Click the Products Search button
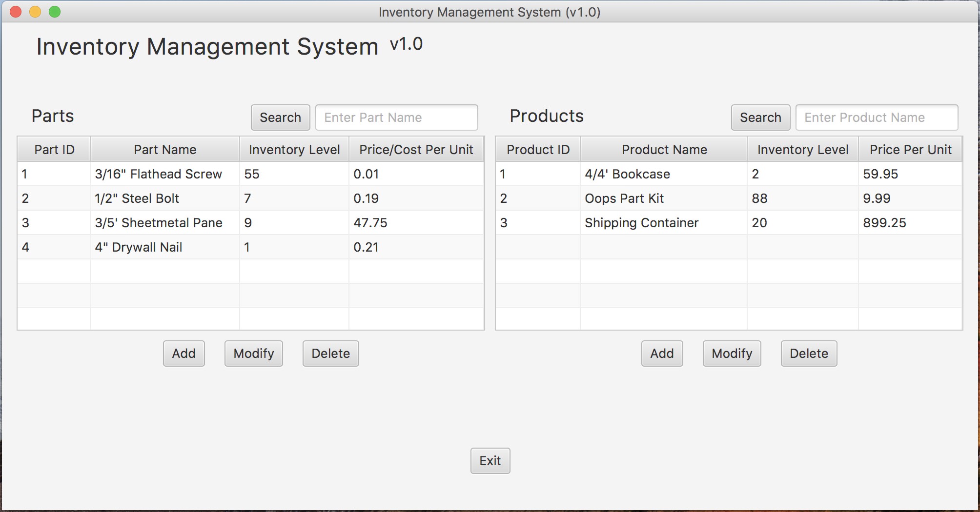Image resolution: width=980 pixels, height=512 pixels. point(760,118)
